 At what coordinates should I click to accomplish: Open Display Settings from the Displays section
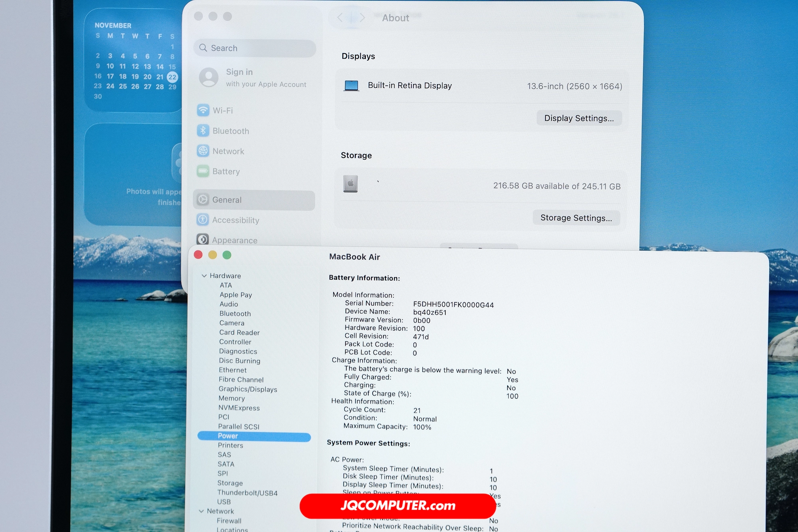click(579, 118)
